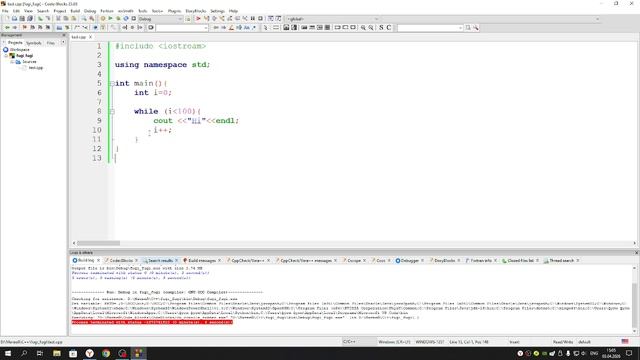Image resolution: width=640 pixels, height=360 pixels.
Task: Open the Windows Start menu
Action: coord(8,353)
